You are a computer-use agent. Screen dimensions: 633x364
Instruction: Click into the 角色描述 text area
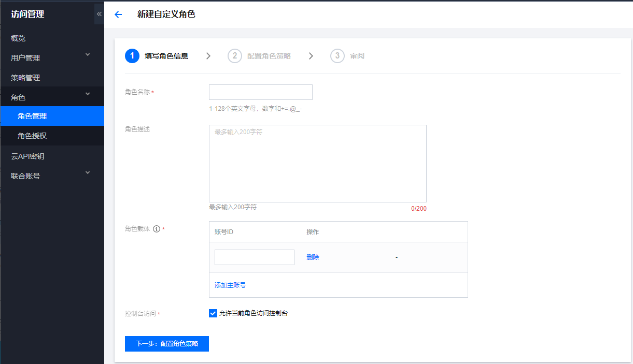pyautogui.click(x=317, y=163)
